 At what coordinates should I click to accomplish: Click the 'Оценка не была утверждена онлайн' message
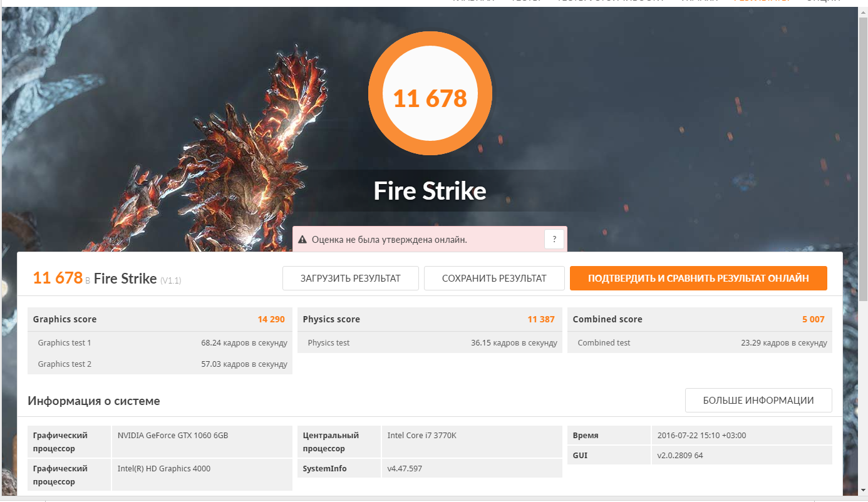[x=389, y=240]
